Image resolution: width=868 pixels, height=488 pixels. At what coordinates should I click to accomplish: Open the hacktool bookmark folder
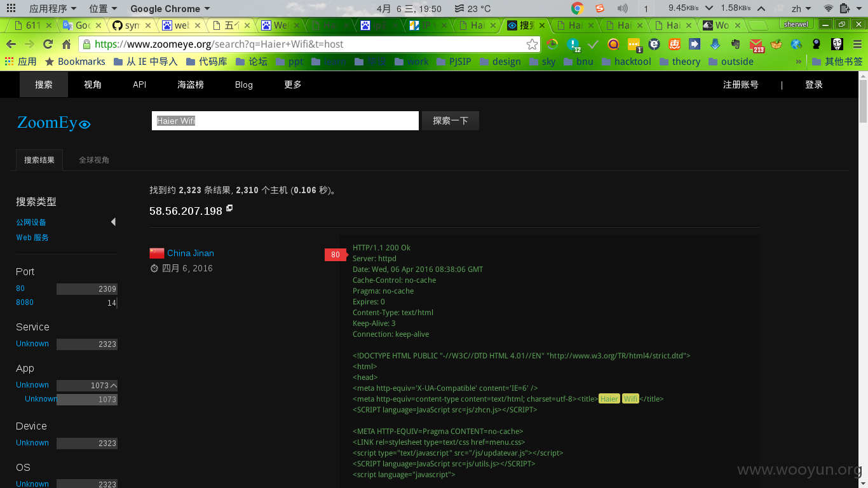coord(626,62)
